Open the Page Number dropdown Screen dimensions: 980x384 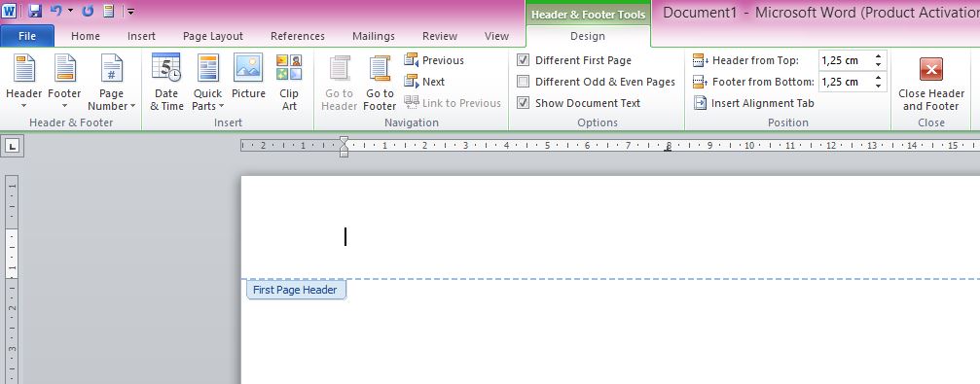(x=111, y=82)
